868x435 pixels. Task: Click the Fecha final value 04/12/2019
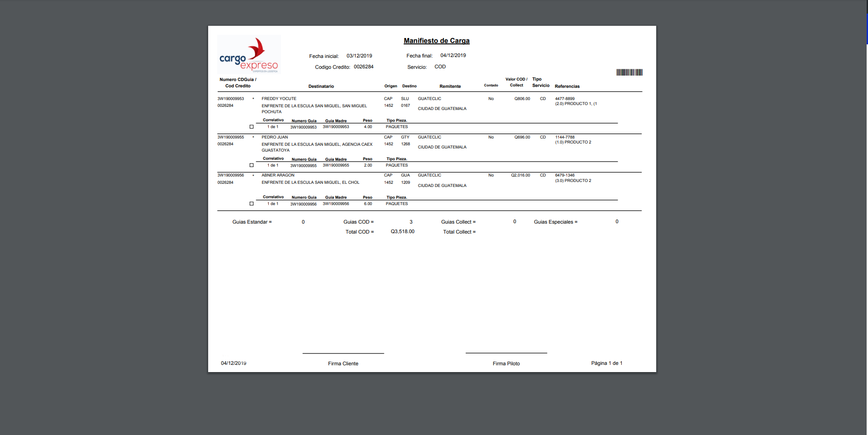453,55
